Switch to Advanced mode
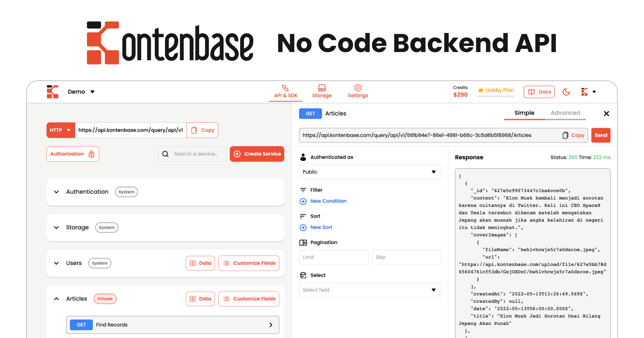The height and width of the screenshot is (338, 644). pyautogui.click(x=565, y=113)
